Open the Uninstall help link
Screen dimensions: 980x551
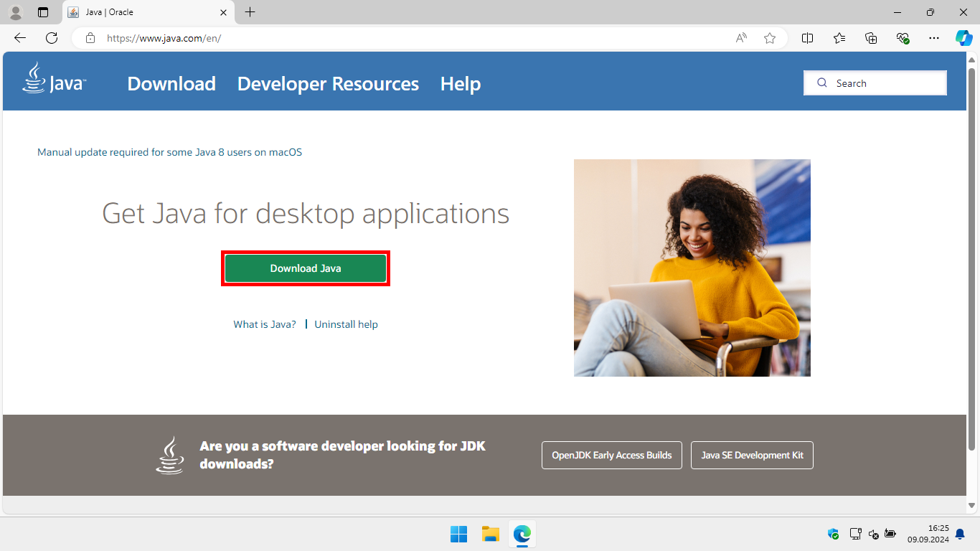[346, 324]
